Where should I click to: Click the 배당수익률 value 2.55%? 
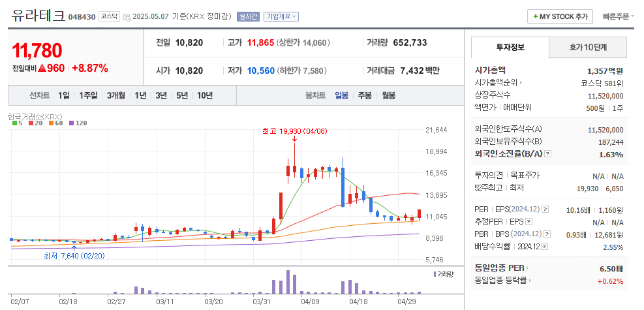click(613, 247)
